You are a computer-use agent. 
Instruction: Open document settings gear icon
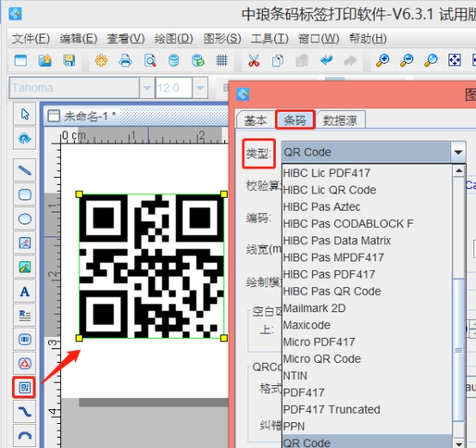pos(101,60)
